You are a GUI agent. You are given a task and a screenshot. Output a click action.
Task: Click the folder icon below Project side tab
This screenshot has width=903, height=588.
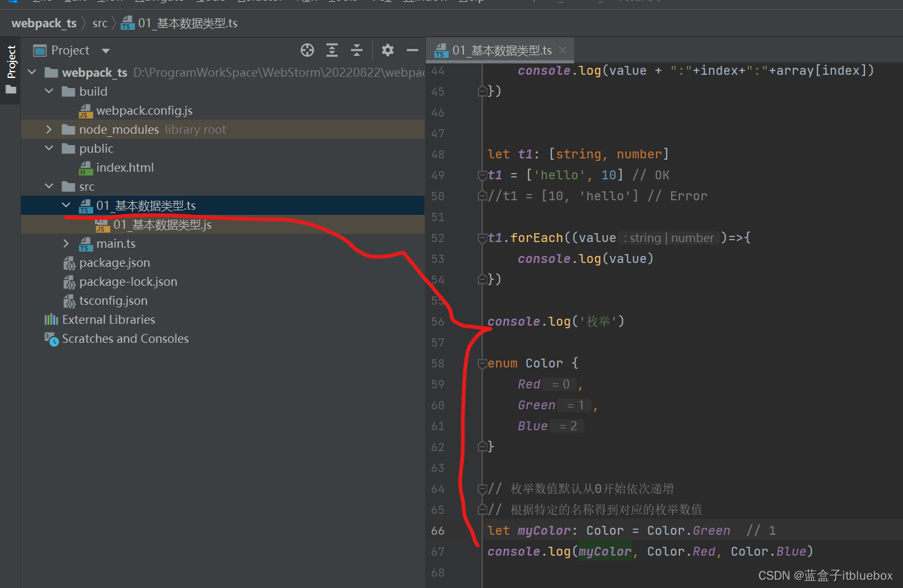pos(11,89)
